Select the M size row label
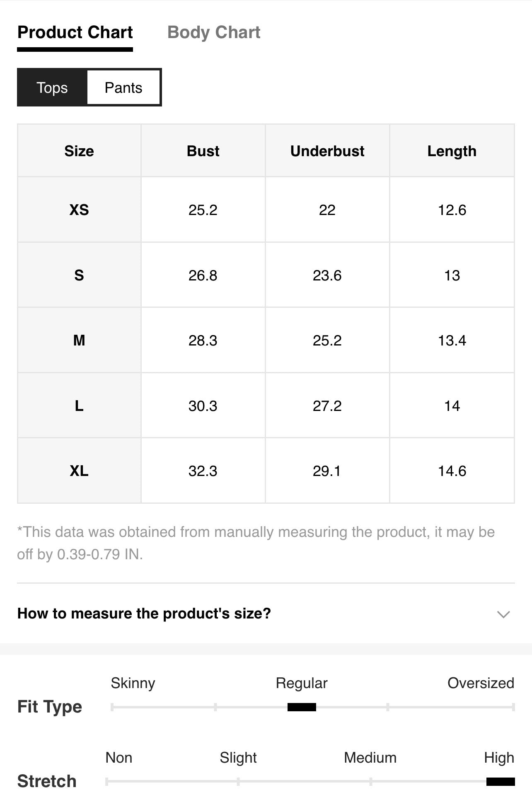 (79, 340)
